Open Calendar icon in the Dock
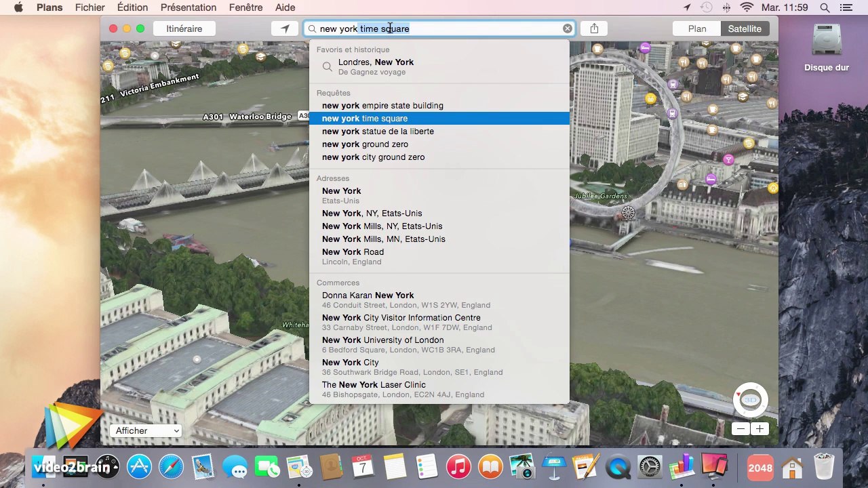Viewport: 868px width, 488px height. 363,467
